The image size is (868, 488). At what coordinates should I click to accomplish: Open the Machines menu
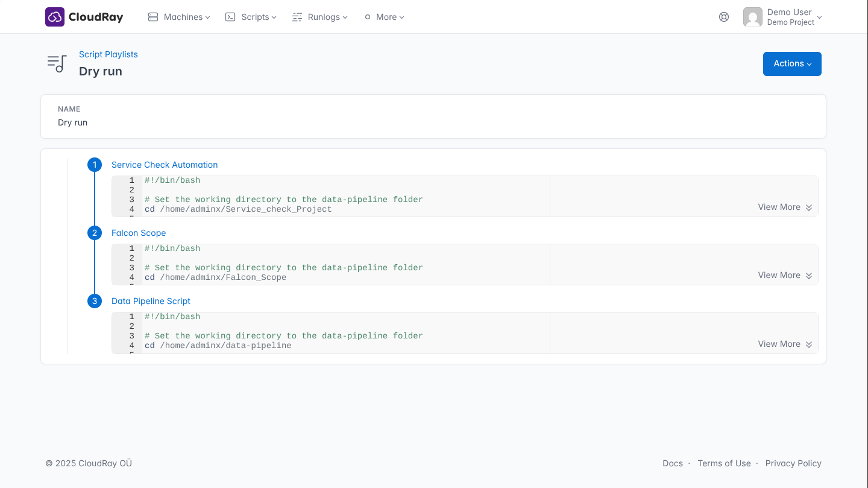coord(179,17)
